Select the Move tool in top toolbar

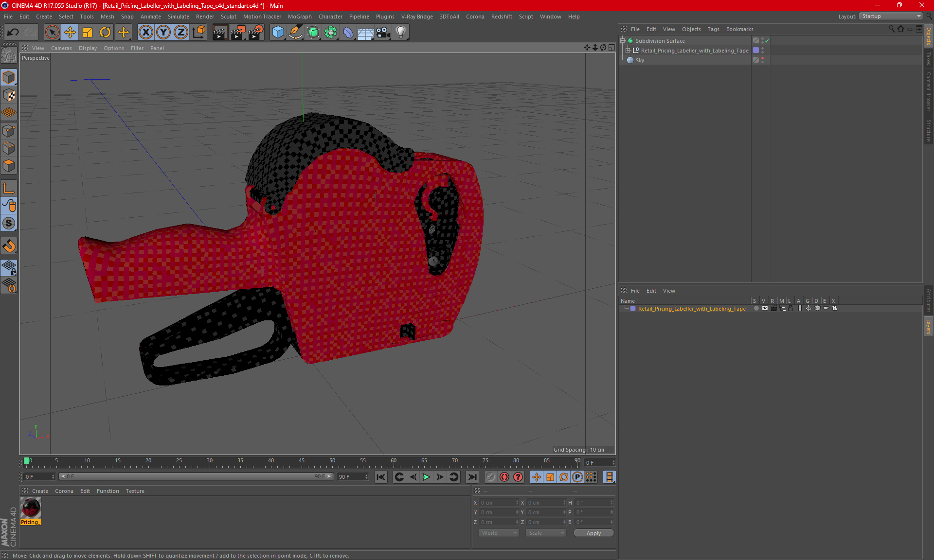[70, 33]
